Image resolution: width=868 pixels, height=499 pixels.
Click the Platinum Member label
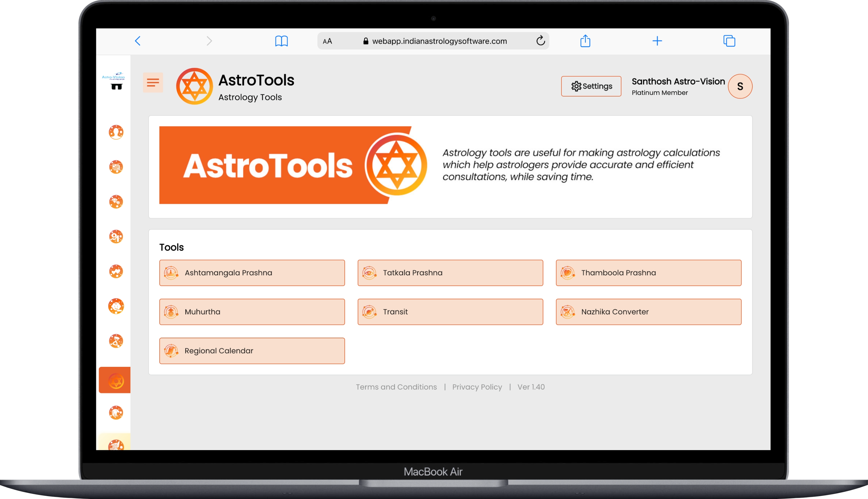coord(660,93)
